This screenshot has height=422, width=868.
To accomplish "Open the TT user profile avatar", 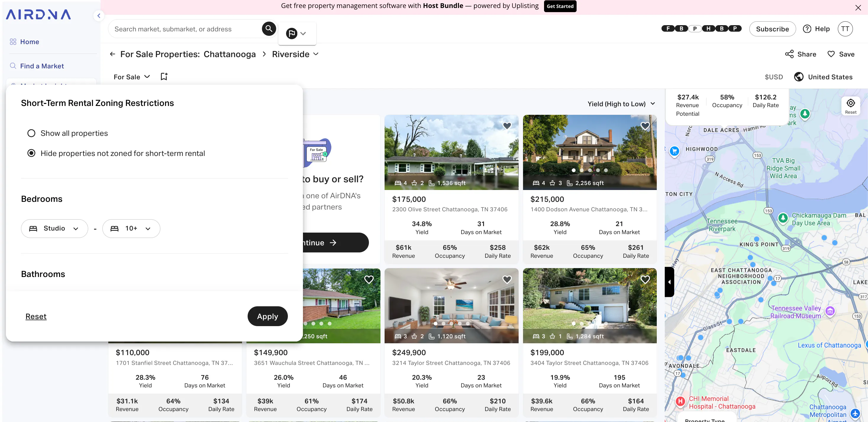I will click(845, 29).
